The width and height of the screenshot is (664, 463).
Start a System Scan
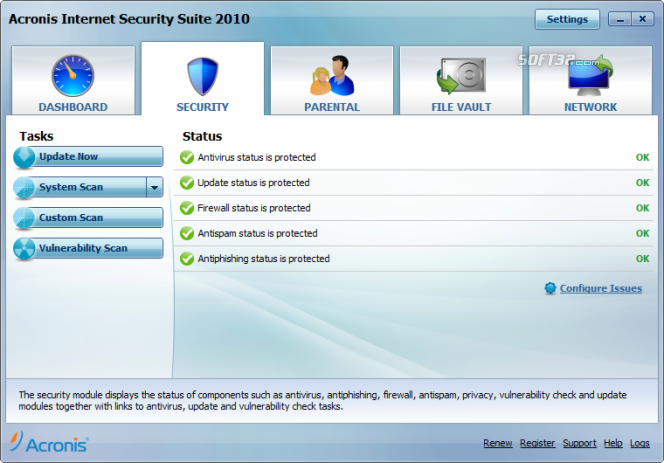tap(80, 187)
